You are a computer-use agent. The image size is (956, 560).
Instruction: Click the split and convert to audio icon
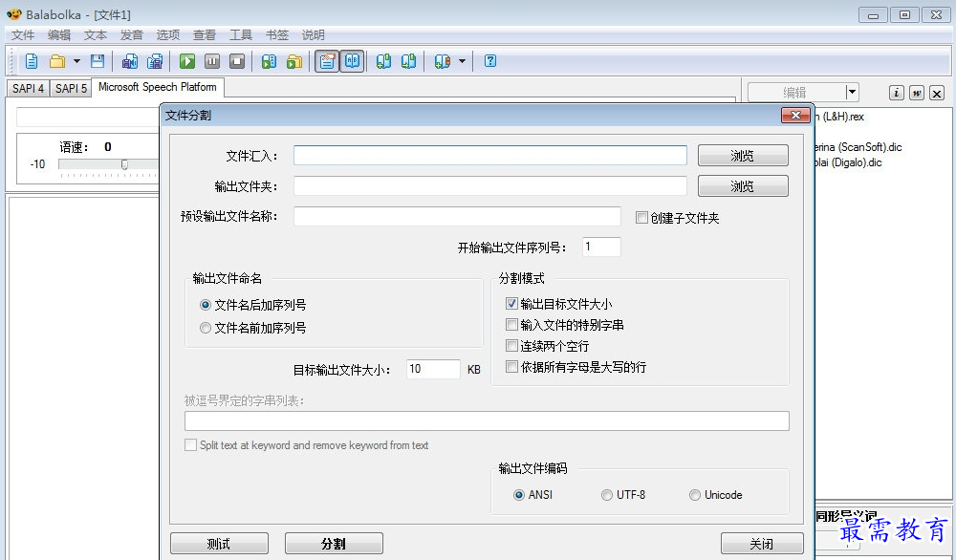pyautogui.click(x=155, y=61)
